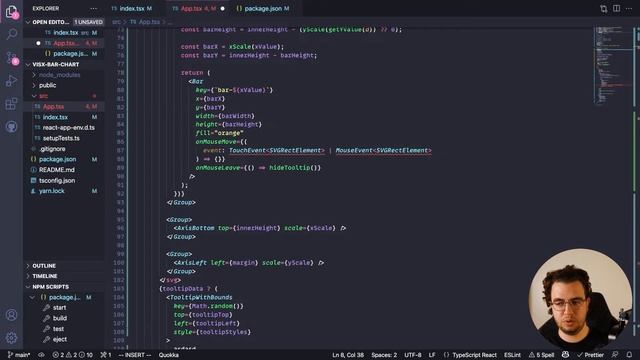Open react-app-env.d.ts file
This screenshot has width=640, height=360.
68,128
